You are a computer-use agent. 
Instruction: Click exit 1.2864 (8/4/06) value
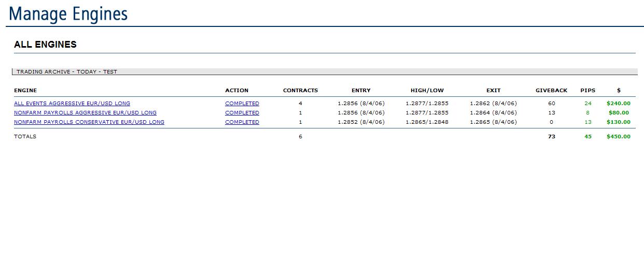[x=494, y=113]
